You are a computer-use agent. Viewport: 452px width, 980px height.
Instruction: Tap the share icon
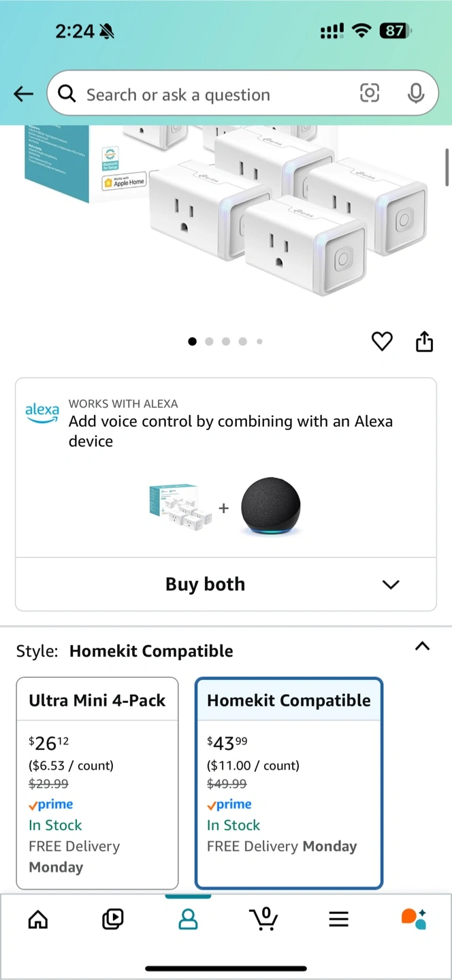point(424,341)
